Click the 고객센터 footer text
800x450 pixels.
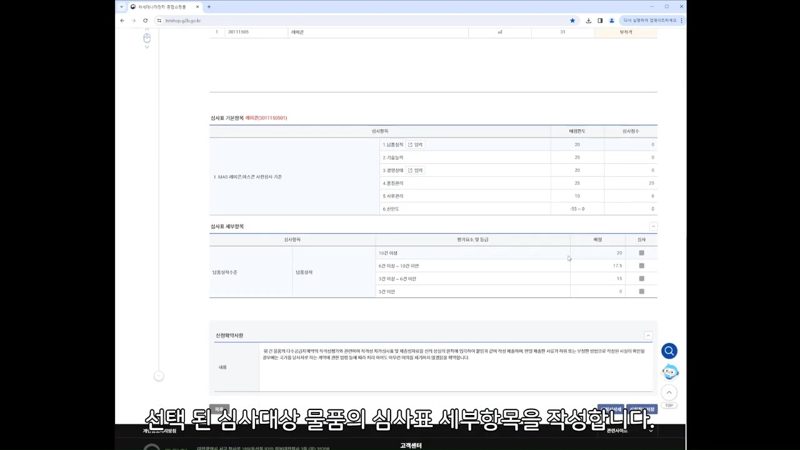411,446
